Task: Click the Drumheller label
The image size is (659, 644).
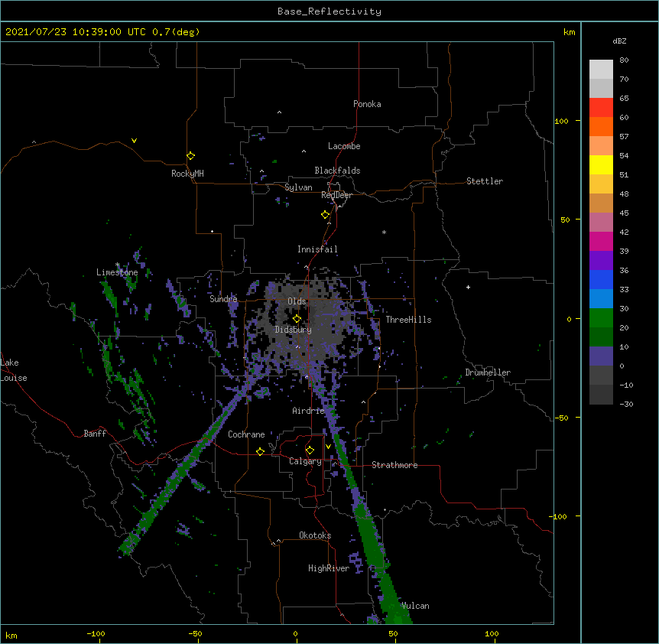Action: pos(488,372)
